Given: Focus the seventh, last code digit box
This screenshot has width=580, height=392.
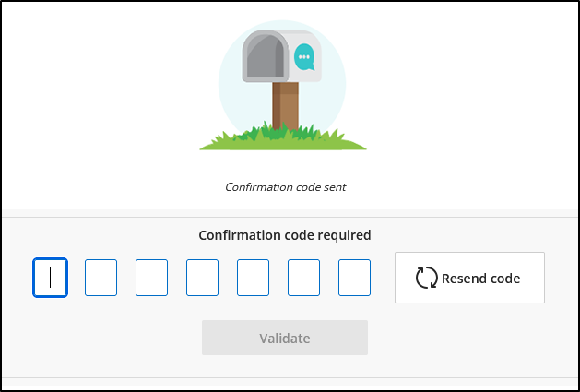Looking at the screenshot, I should point(354,277).
